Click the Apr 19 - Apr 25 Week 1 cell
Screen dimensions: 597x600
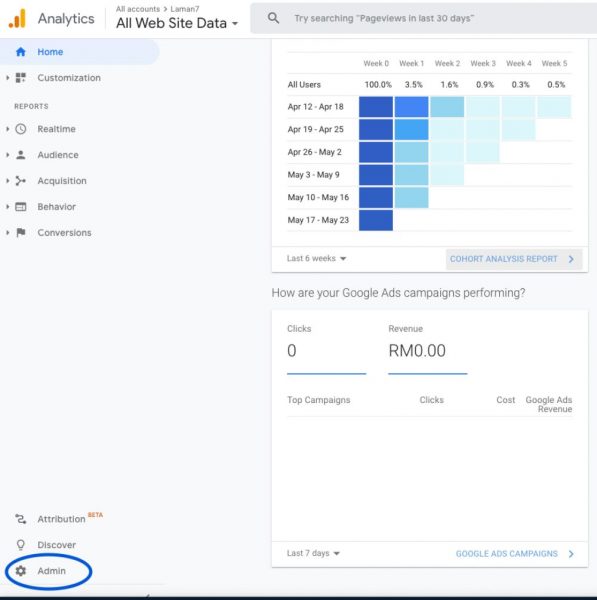pos(411,129)
